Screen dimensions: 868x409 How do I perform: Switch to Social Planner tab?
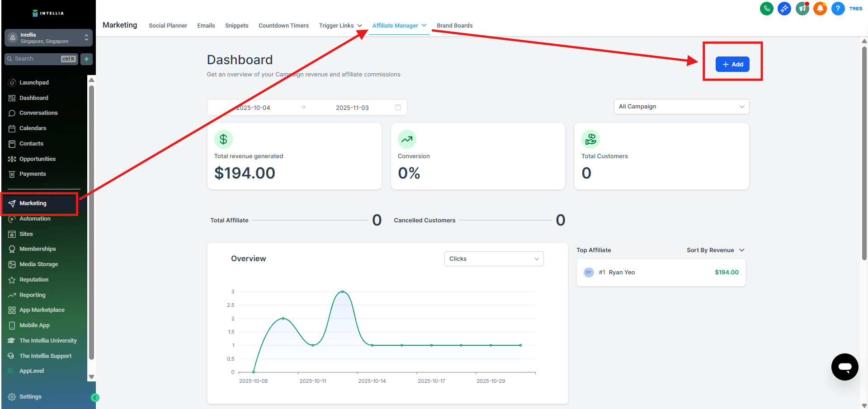point(168,26)
